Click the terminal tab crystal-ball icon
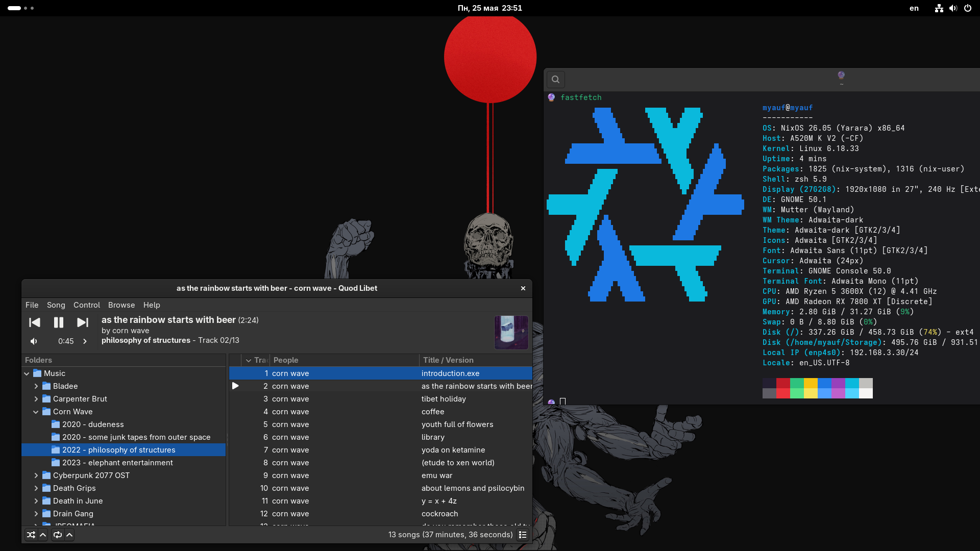This screenshot has width=980, height=551. click(x=841, y=75)
